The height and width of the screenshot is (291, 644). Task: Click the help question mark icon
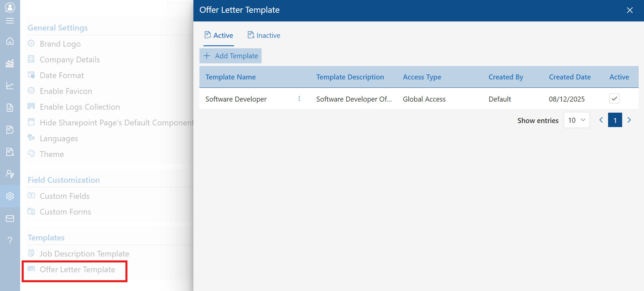(10, 240)
